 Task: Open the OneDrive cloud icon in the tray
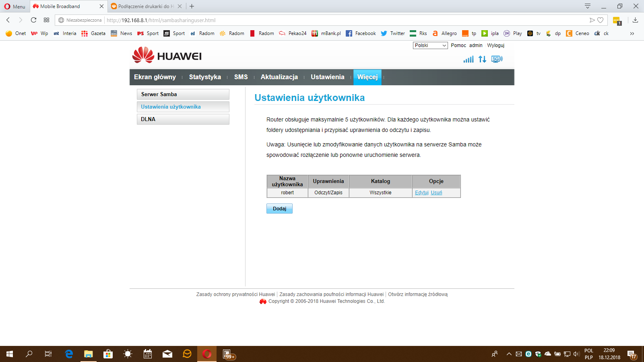click(547, 354)
